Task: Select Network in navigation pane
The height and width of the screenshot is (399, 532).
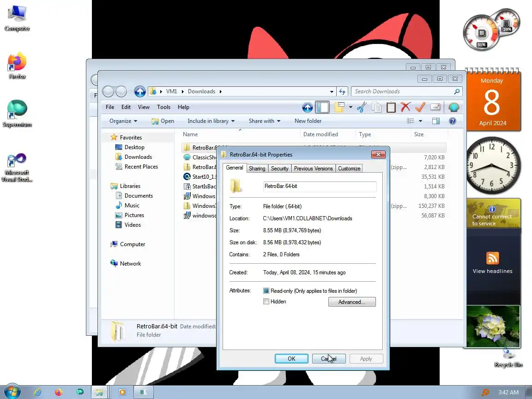Action: coord(130,264)
